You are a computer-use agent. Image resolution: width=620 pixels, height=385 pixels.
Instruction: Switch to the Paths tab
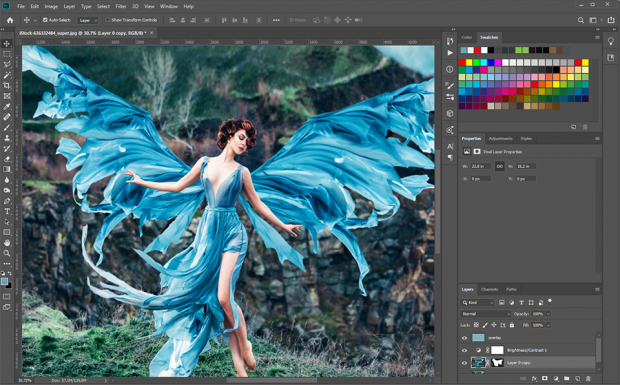(x=511, y=289)
